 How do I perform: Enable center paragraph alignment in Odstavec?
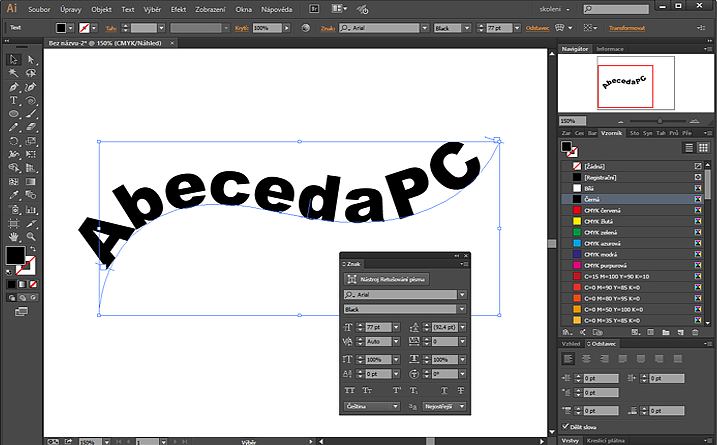(x=586, y=359)
